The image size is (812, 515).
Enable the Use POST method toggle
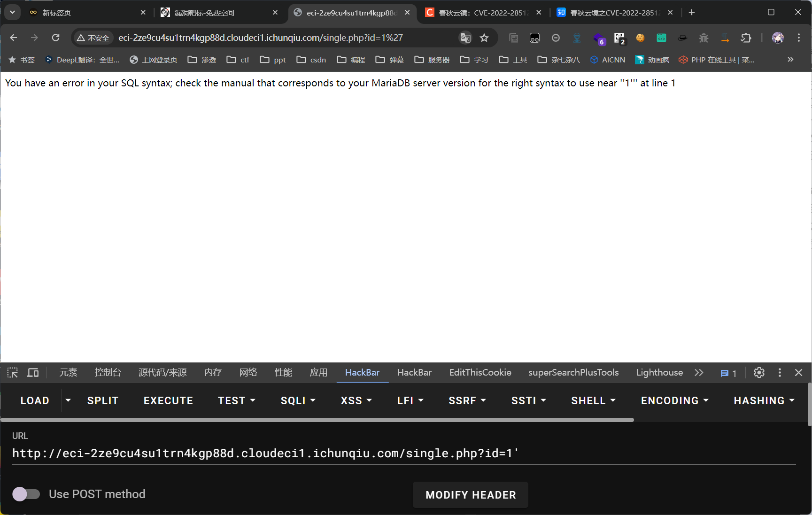click(26, 494)
